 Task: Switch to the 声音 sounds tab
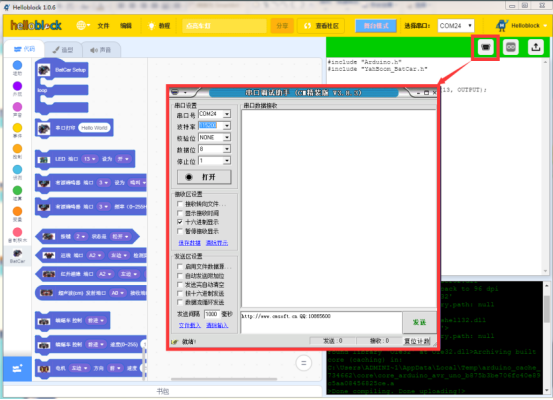pyautogui.click(x=101, y=50)
